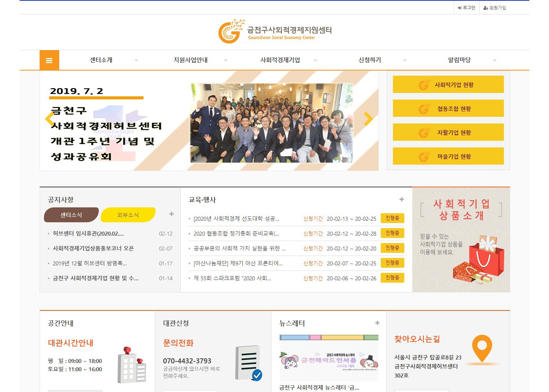The height and width of the screenshot is (392, 549).
Task: Click the document checkmark icon under 대관신청
Action: pos(249,363)
